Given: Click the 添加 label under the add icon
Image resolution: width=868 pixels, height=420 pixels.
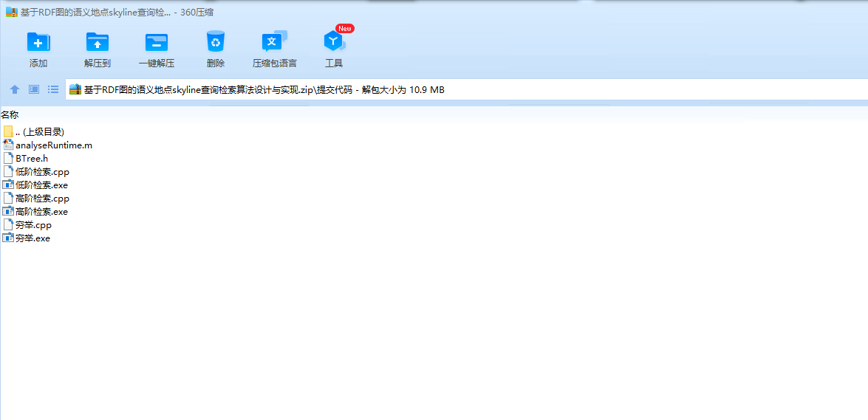Looking at the screenshot, I should tap(38, 63).
